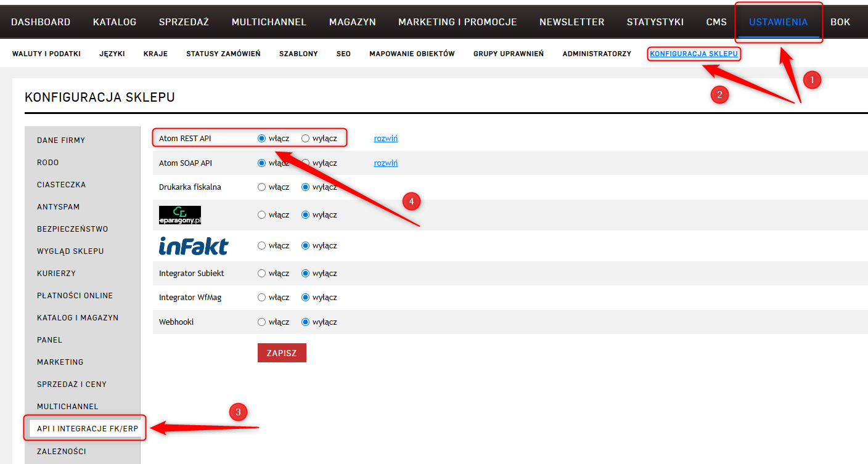Open SEO submenu
The width and height of the screenshot is (868, 464).
point(343,54)
